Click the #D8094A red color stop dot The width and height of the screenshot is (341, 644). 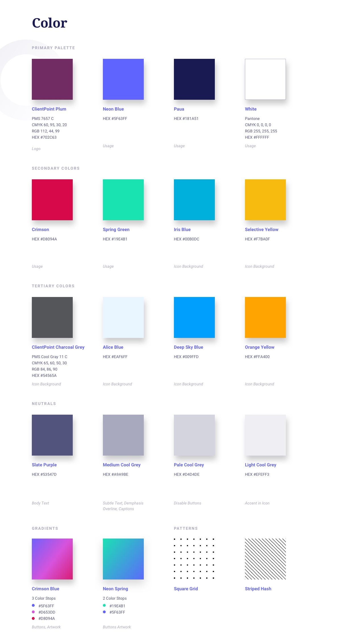[x=33, y=618]
